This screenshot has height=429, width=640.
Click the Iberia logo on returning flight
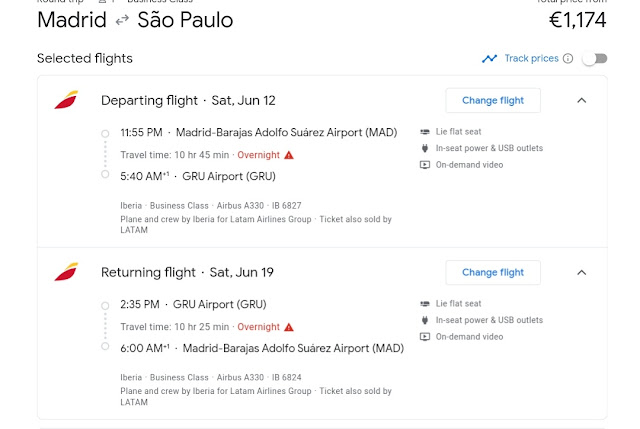coord(66,272)
